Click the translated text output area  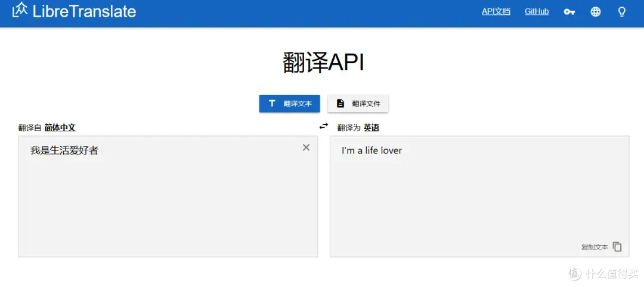(x=479, y=196)
